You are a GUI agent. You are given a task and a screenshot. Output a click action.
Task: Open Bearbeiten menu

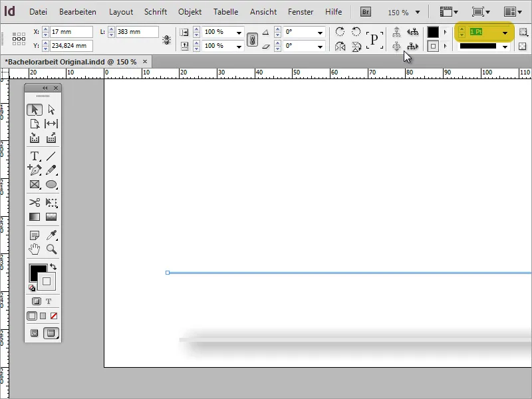pos(78,12)
